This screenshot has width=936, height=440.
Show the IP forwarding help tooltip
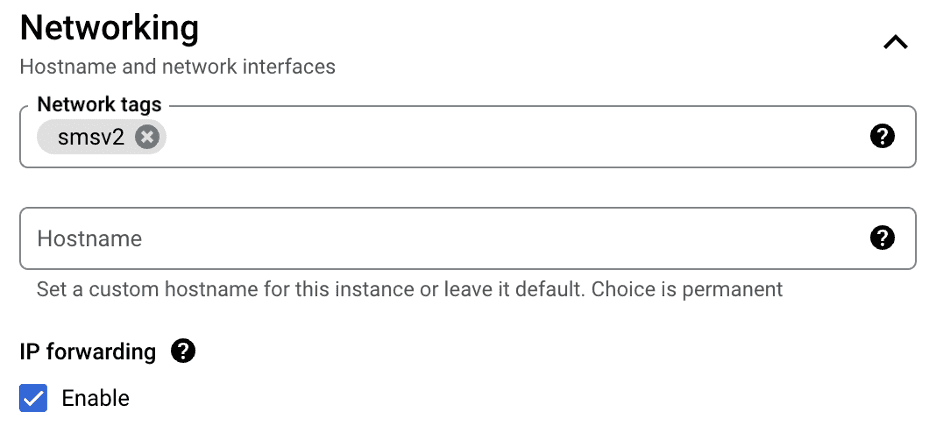[183, 351]
